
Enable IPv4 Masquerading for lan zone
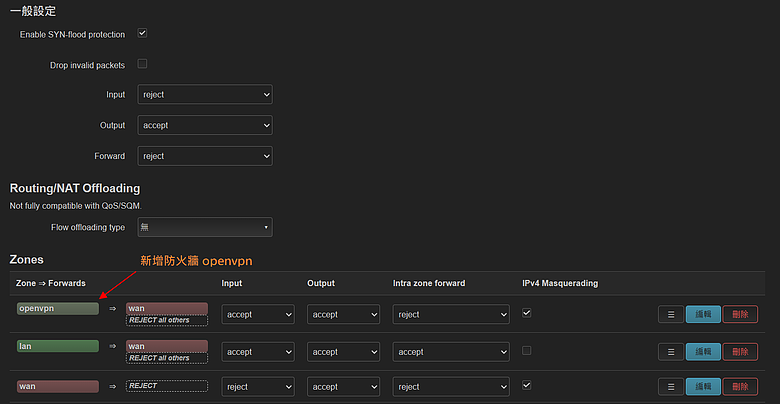526,351
